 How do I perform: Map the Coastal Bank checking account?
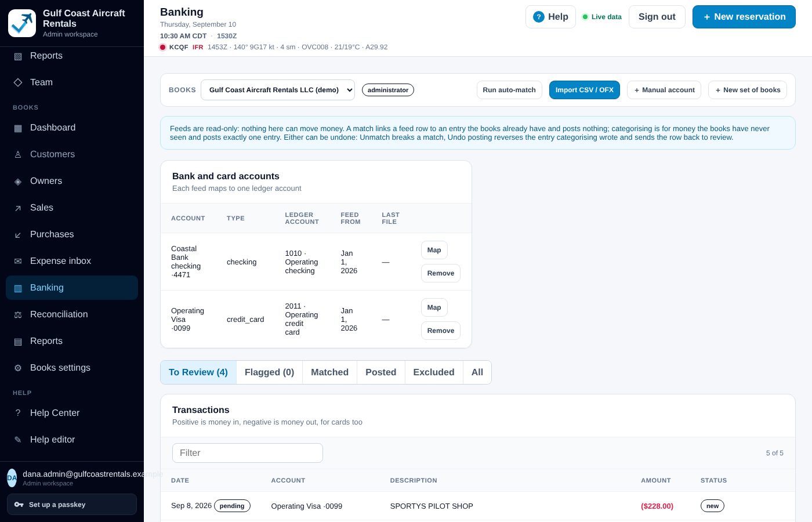tap(434, 250)
